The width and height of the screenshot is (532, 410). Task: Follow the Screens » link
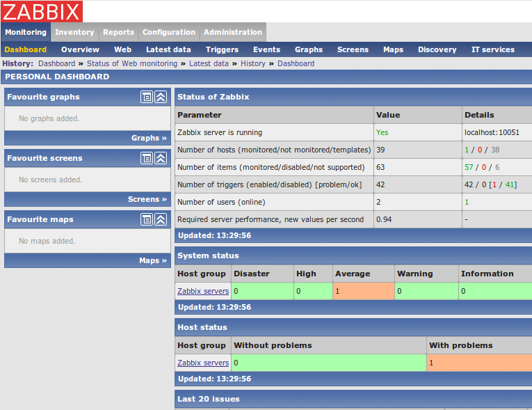(147, 199)
